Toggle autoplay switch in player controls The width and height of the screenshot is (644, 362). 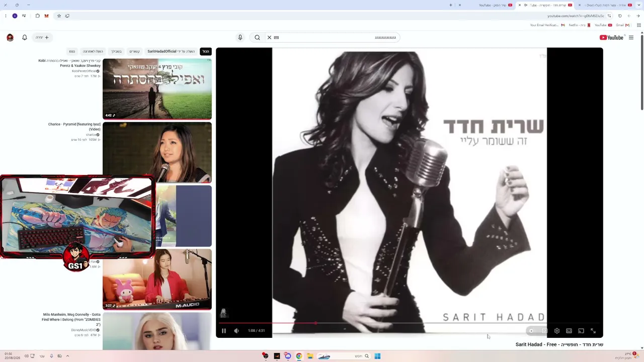click(531, 331)
